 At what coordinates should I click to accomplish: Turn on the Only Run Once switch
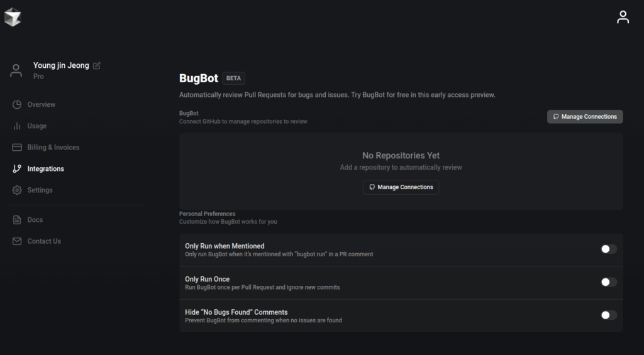pos(608,282)
